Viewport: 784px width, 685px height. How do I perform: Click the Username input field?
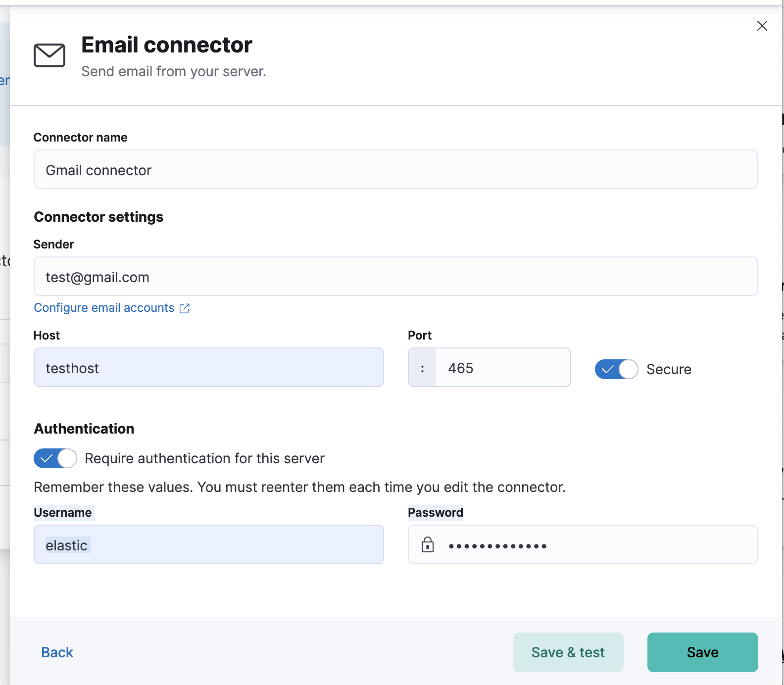pyautogui.click(x=208, y=545)
